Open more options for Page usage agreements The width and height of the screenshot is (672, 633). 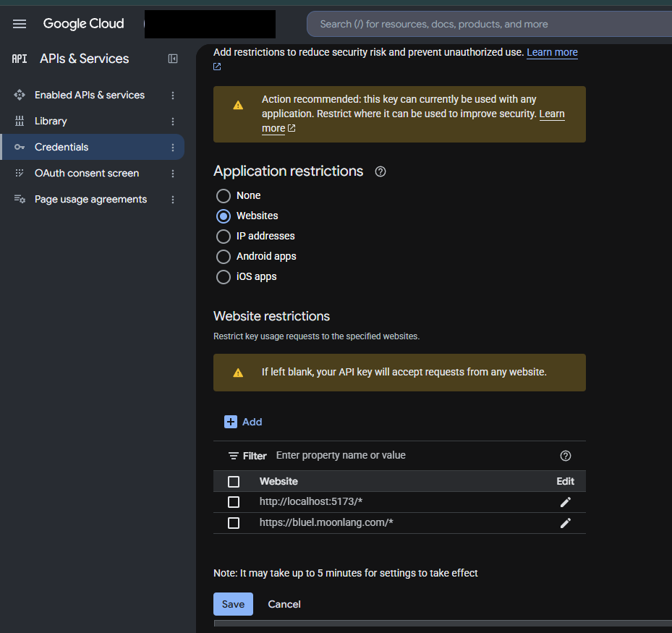coord(173,200)
